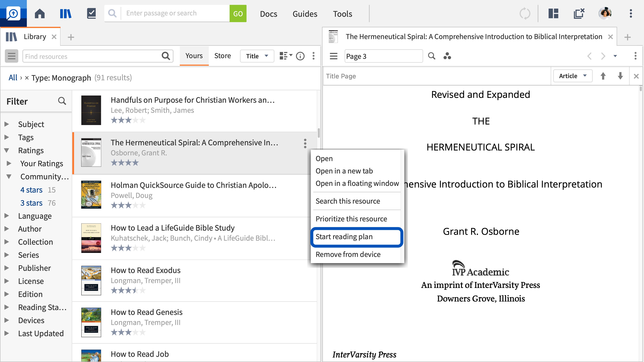This screenshot has height=362, width=644.
Task: Expand the Language filter
Action: (x=7, y=216)
